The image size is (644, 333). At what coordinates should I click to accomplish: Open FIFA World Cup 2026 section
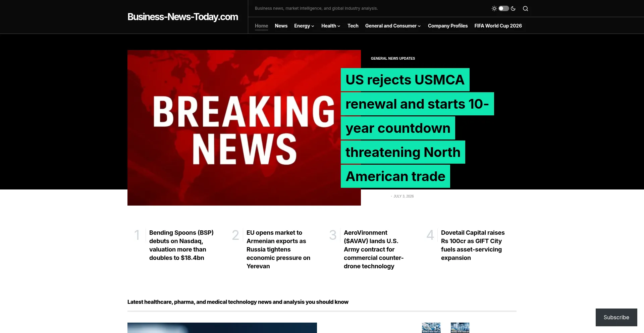click(x=498, y=26)
